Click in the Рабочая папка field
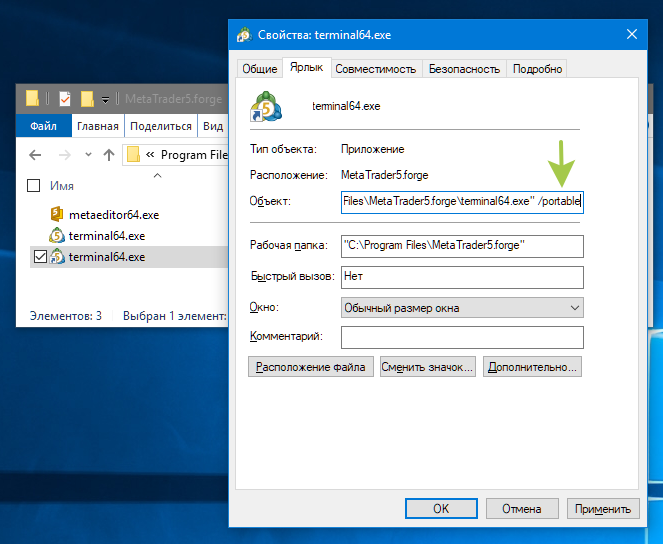This screenshot has width=663, height=544. point(462,246)
